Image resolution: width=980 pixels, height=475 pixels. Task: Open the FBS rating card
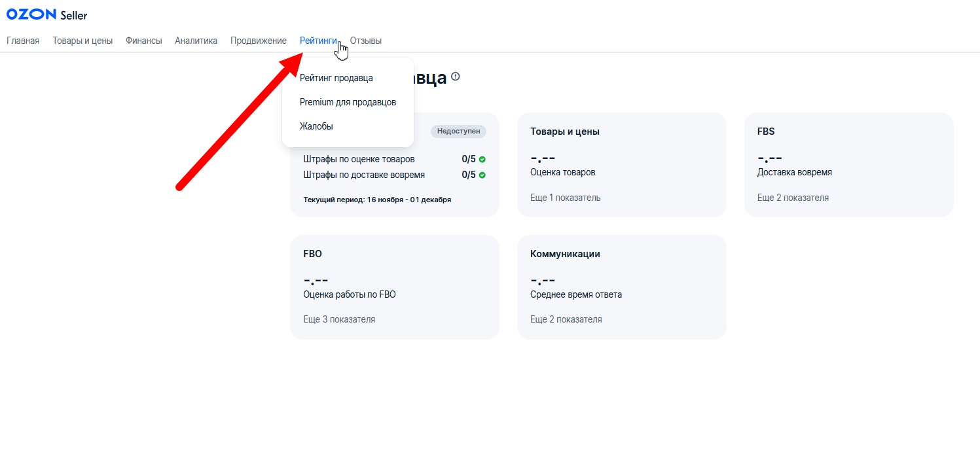pyautogui.click(x=849, y=164)
